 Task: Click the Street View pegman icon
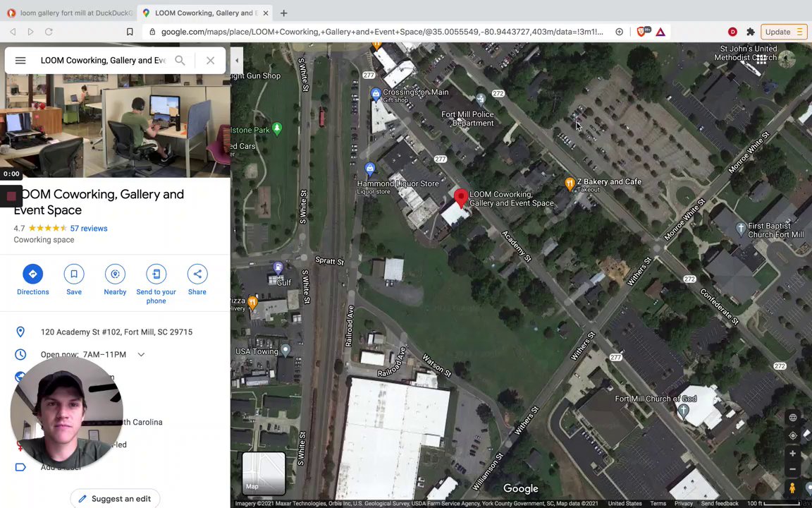(x=792, y=488)
